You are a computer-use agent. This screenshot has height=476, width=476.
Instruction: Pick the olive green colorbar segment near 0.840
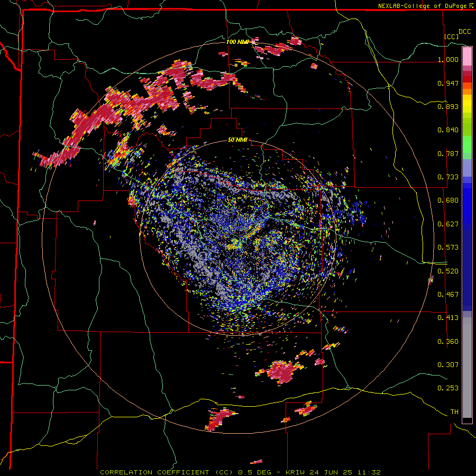pos(467,127)
